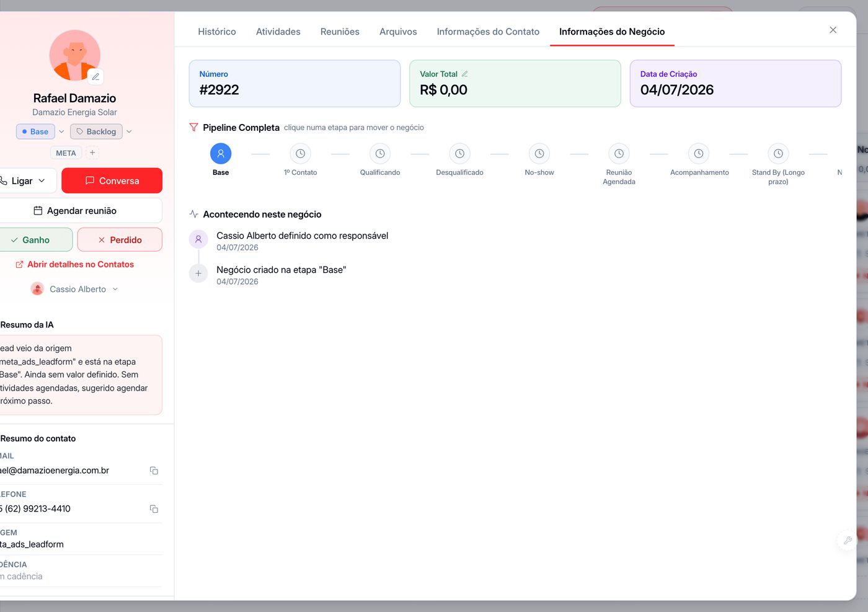
Task: Expand the Base stage dropdown chevron
Action: (61, 131)
